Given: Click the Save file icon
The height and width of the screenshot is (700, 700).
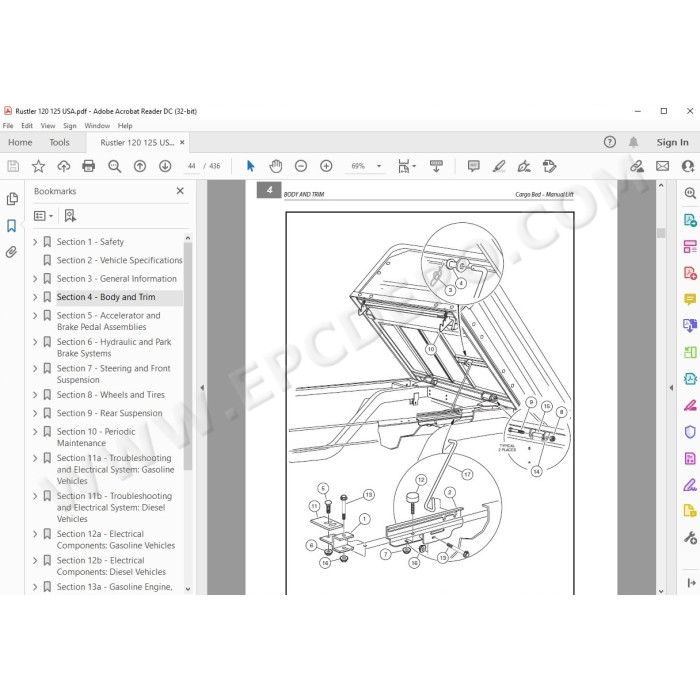Looking at the screenshot, I should 13,167.
